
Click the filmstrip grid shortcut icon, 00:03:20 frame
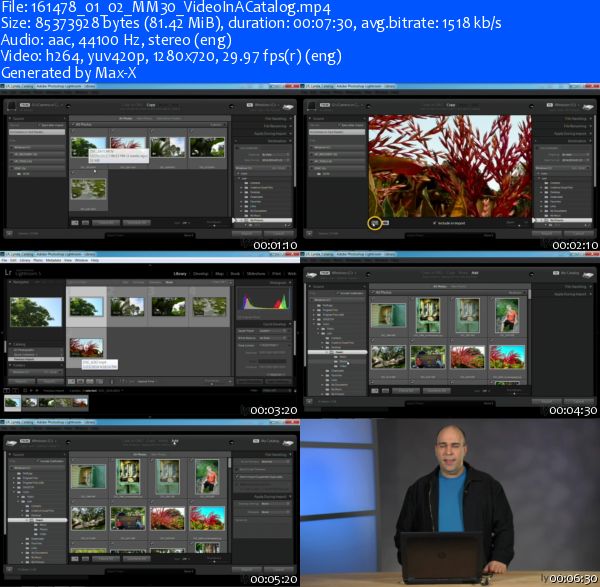[x=25, y=390]
